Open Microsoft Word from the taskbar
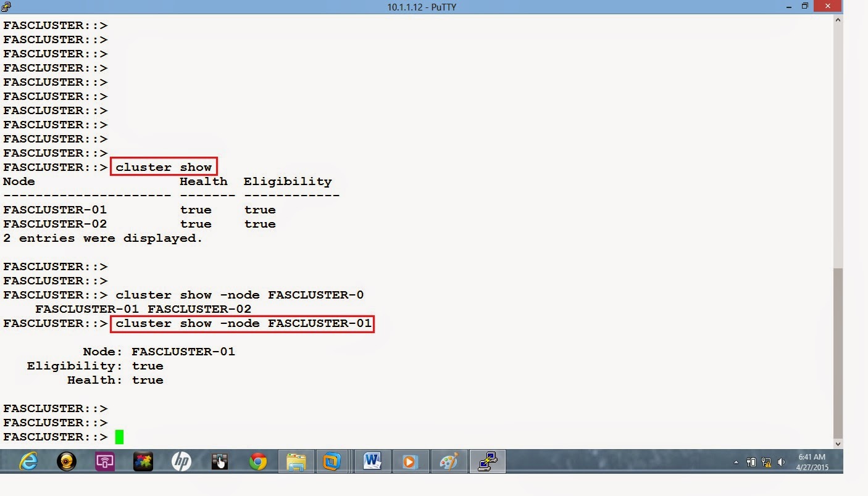Viewport: 868px width, 496px height. click(372, 461)
